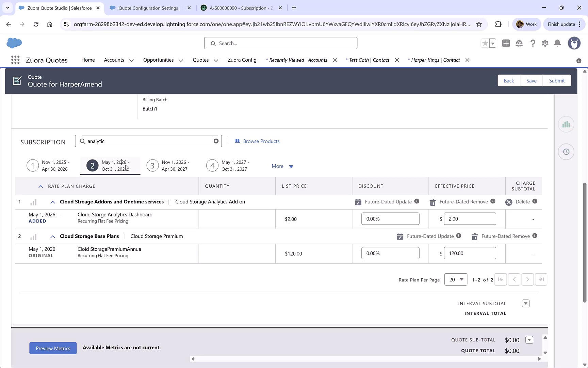This screenshot has width=588, height=368.
Task: Click the Future-Dated Update calendar icon for Cloud Storage Analytics
Action: [358, 202]
